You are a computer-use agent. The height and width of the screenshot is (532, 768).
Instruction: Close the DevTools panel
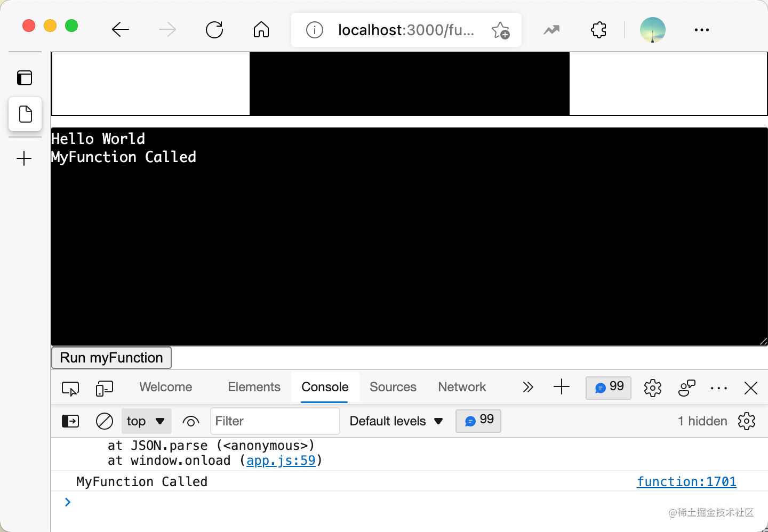tap(751, 388)
